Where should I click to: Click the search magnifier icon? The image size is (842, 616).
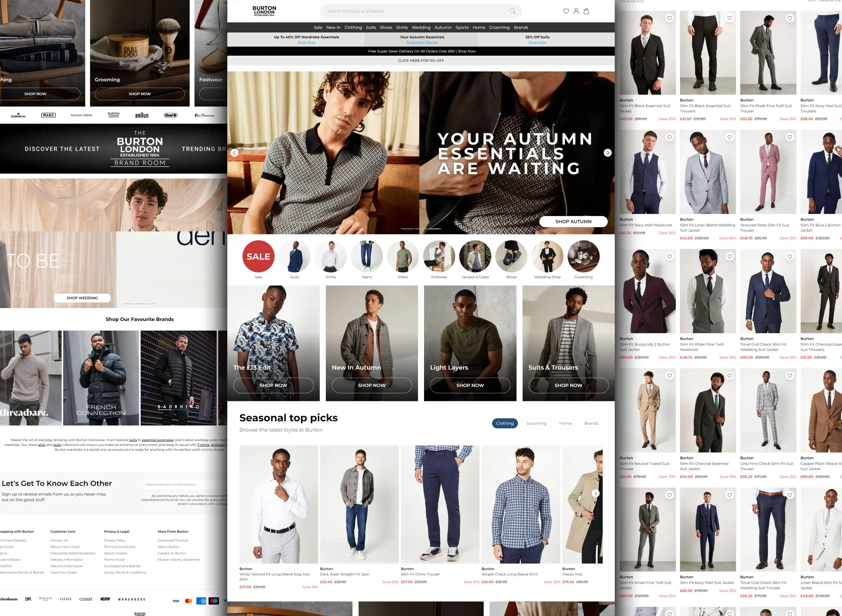coord(513,11)
